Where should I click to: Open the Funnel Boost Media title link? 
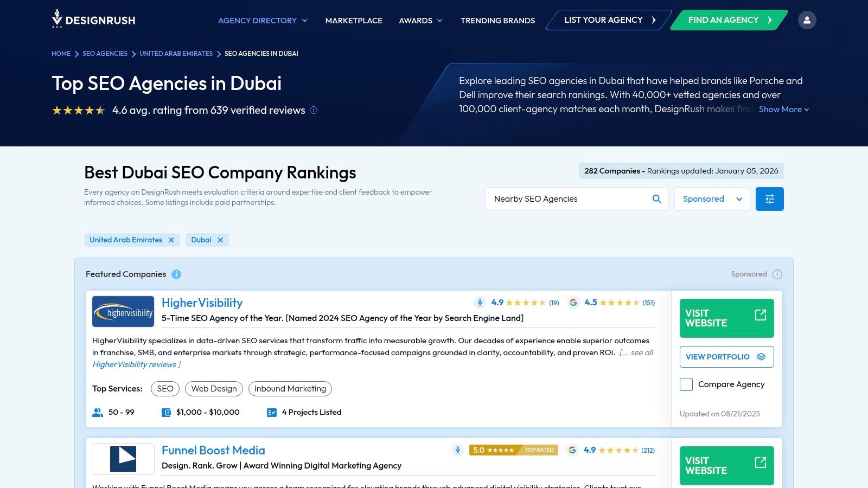[213, 451]
